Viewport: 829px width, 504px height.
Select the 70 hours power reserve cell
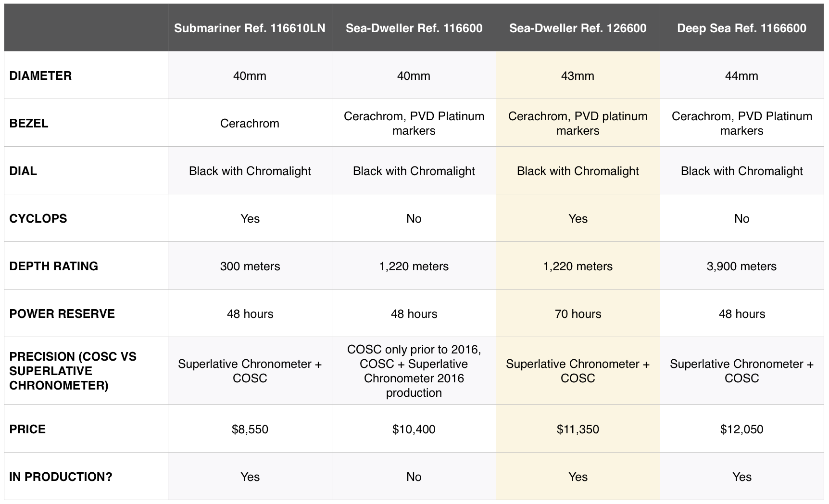click(578, 314)
